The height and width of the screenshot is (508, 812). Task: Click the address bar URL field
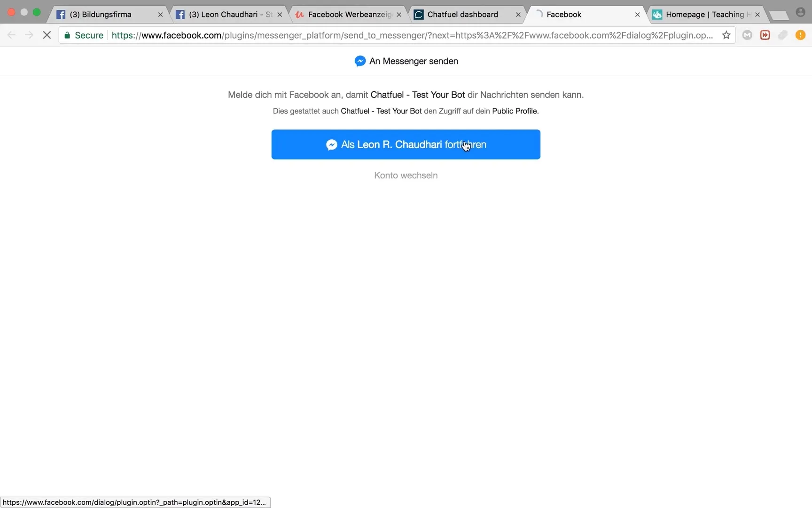pos(412,35)
